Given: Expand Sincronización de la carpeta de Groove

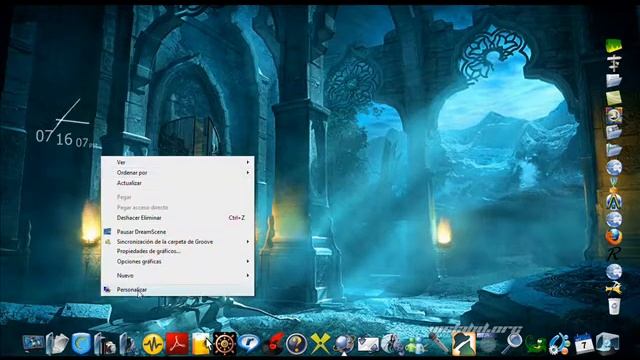Looking at the screenshot, I should 177,242.
